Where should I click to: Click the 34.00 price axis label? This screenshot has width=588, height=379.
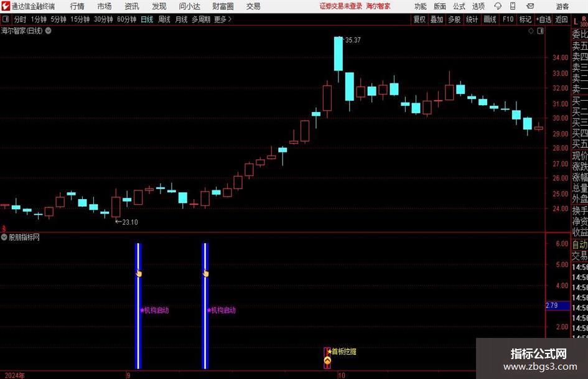[560, 57]
